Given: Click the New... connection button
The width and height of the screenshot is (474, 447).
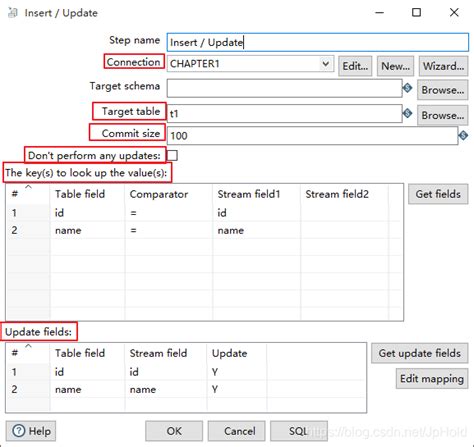Looking at the screenshot, I should (x=395, y=66).
